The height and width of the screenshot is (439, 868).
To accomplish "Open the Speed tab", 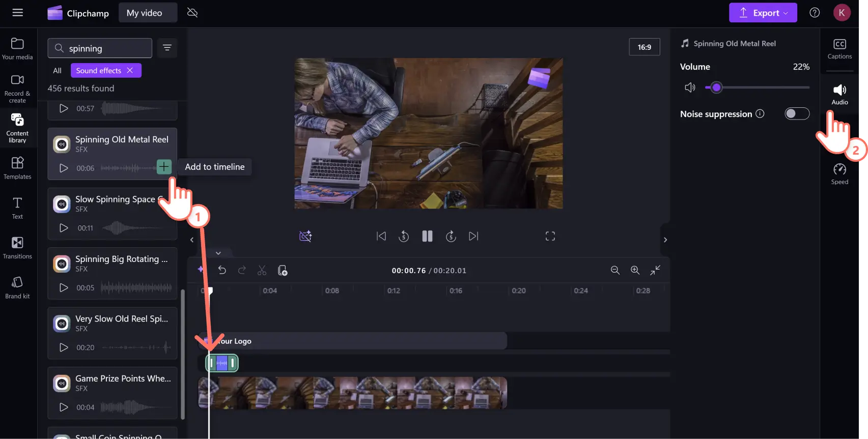I will click(x=839, y=174).
